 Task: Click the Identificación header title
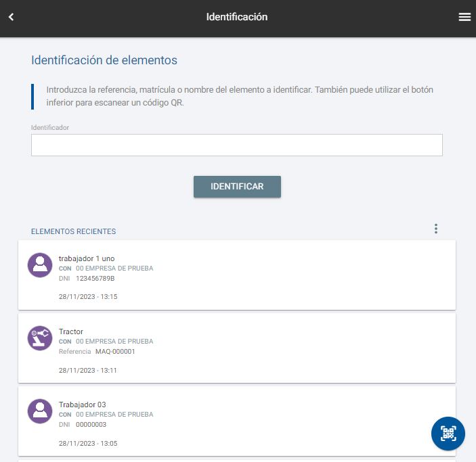coord(237,18)
